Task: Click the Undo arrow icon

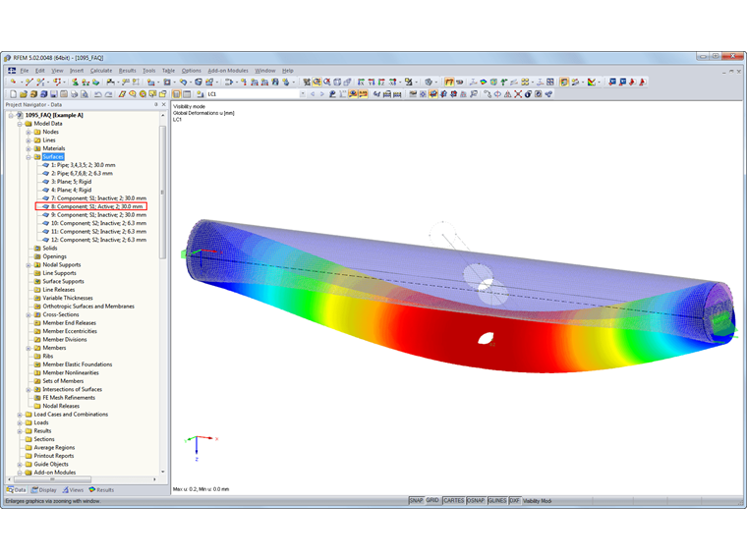Action: pos(98,94)
